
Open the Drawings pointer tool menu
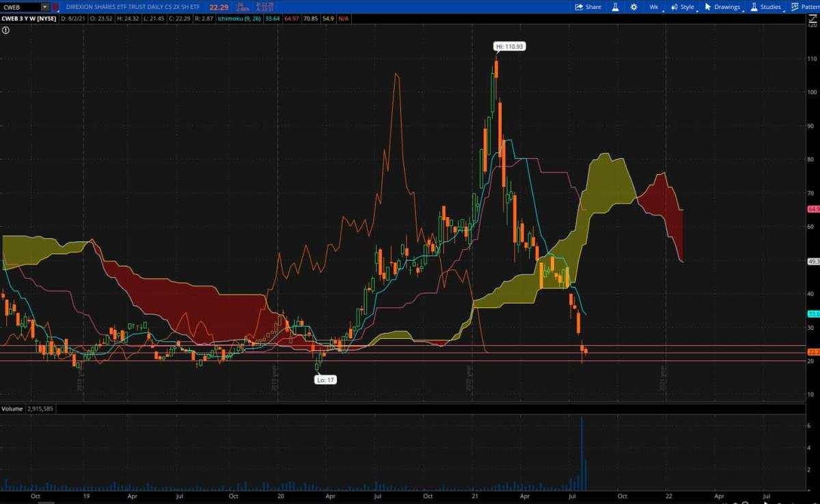pos(723,7)
